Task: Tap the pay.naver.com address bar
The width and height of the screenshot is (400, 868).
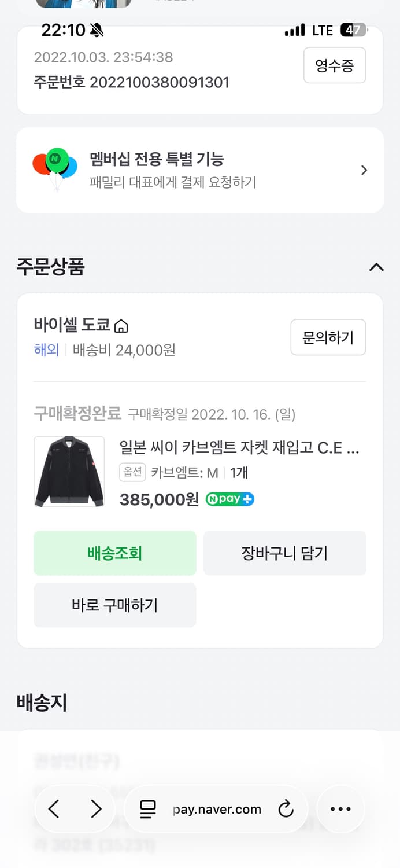Action: click(215, 809)
